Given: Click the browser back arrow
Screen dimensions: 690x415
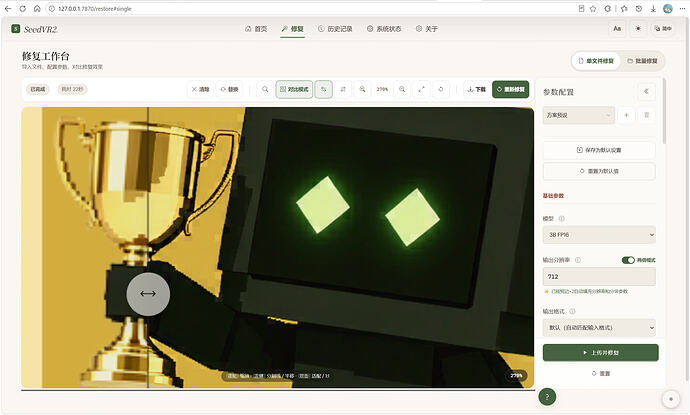Looking at the screenshot, I should [x=8, y=8].
